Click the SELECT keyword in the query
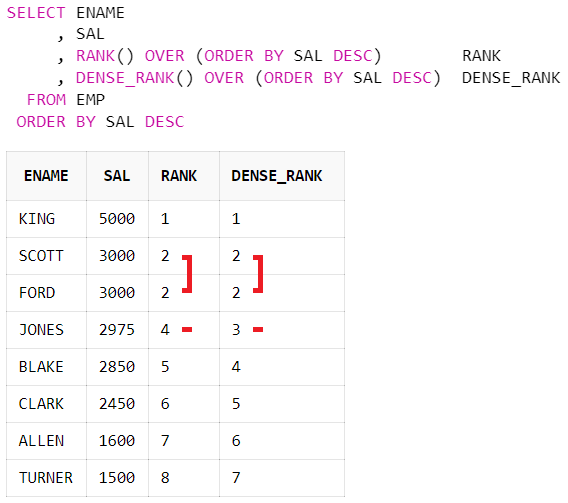This screenshot has width=568, height=503. point(36,13)
